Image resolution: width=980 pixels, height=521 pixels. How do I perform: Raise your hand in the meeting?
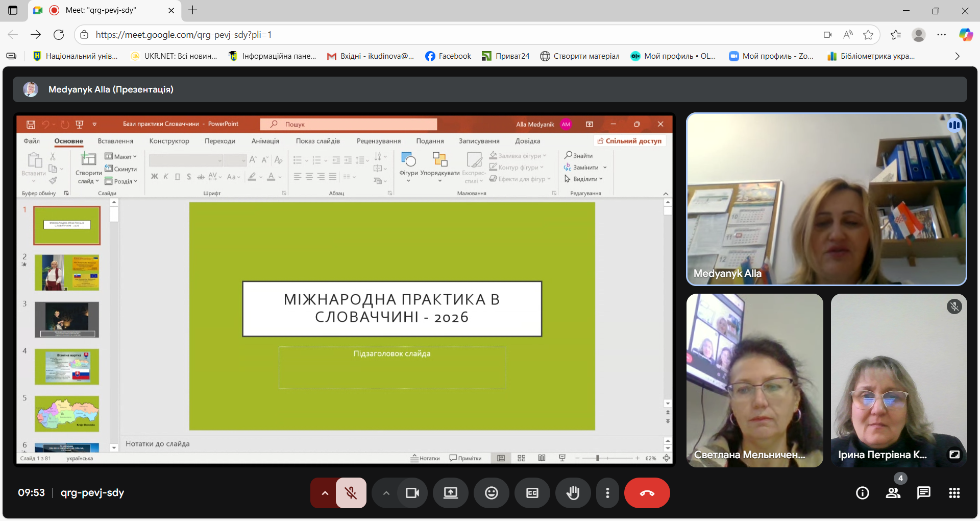coord(573,493)
